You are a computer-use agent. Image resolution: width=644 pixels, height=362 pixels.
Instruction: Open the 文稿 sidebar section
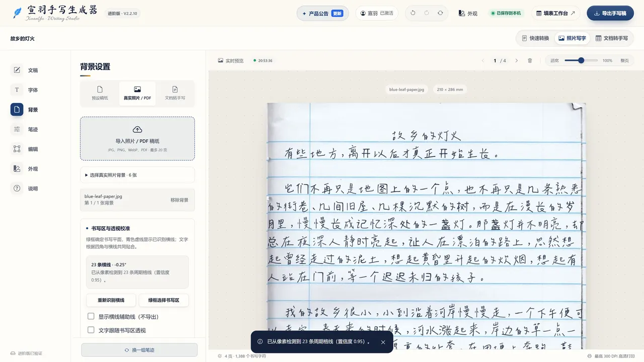pos(25,70)
